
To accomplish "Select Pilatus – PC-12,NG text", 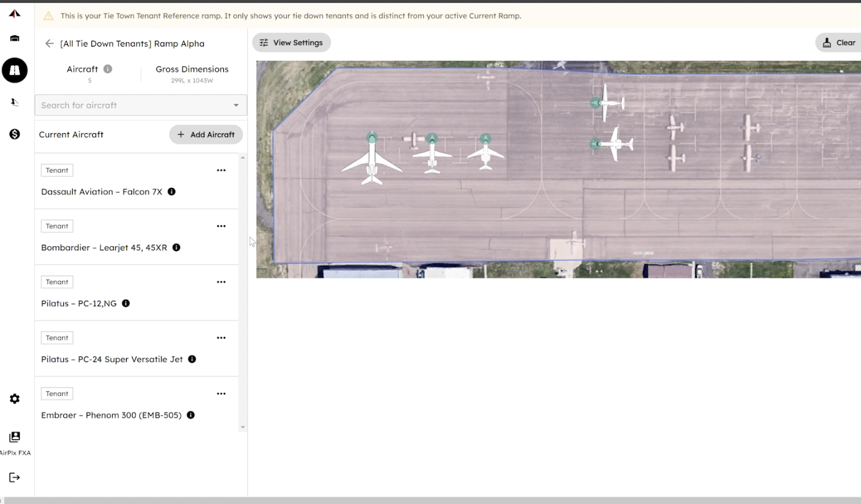I will (79, 303).
